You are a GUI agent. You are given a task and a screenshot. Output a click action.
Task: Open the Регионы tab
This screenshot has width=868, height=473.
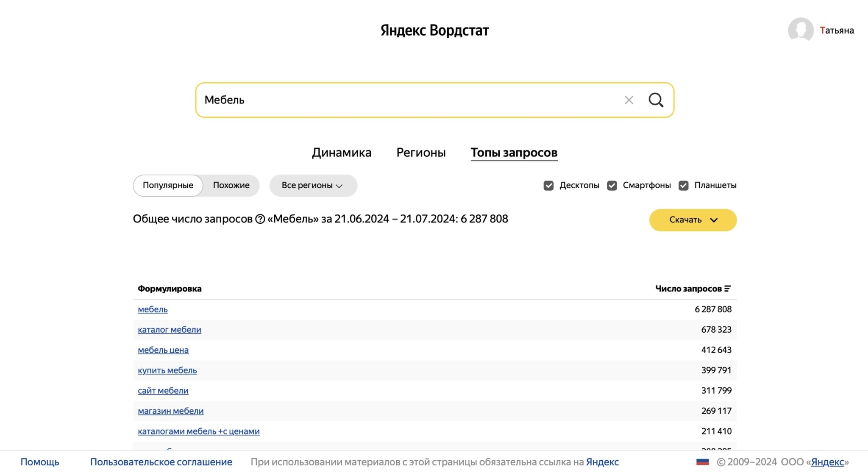(x=421, y=153)
